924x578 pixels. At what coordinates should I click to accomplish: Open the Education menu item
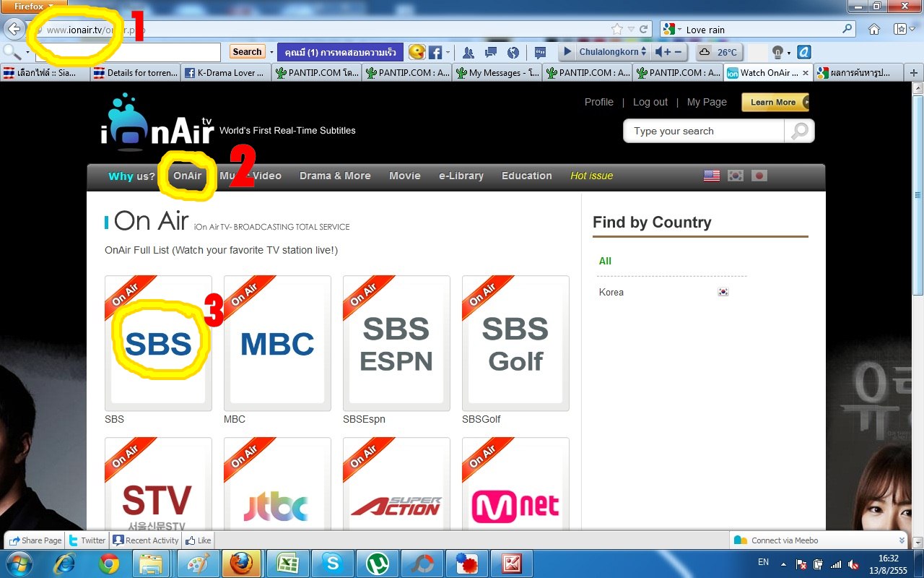tap(527, 176)
